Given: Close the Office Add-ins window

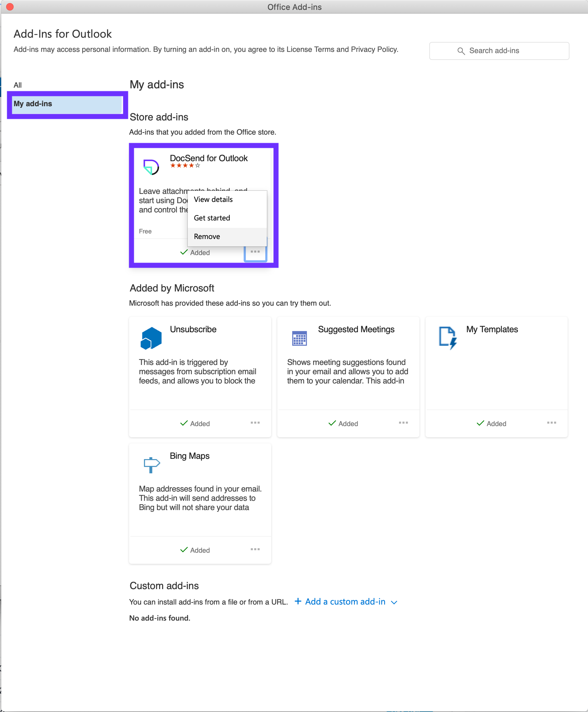Looking at the screenshot, I should coord(10,7).
